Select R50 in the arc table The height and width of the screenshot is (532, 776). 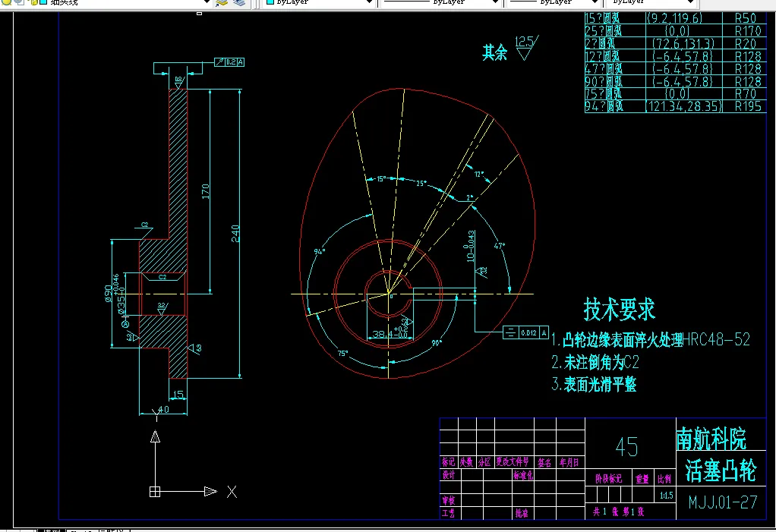pos(746,18)
